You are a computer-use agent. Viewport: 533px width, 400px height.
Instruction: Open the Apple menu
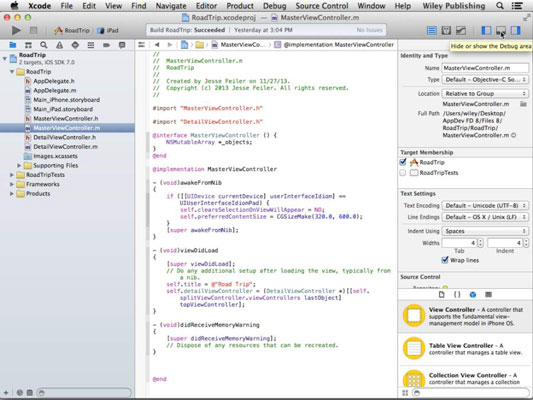(x=14, y=5)
